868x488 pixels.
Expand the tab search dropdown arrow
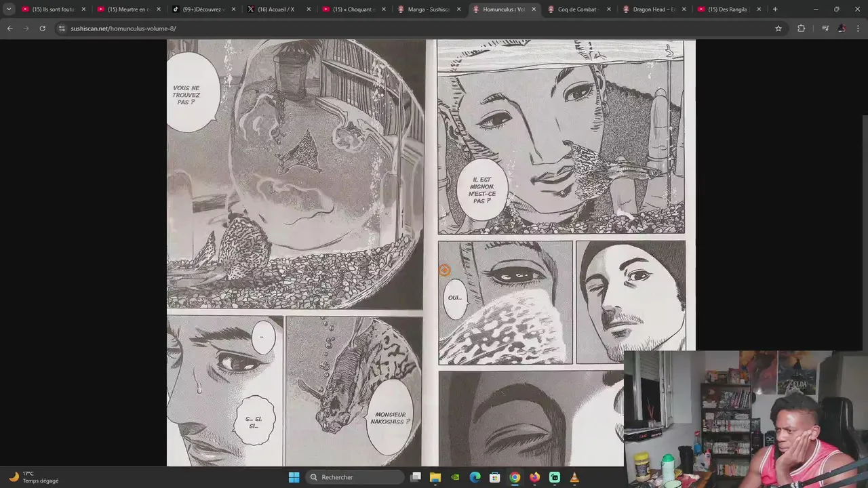coord(9,9)
